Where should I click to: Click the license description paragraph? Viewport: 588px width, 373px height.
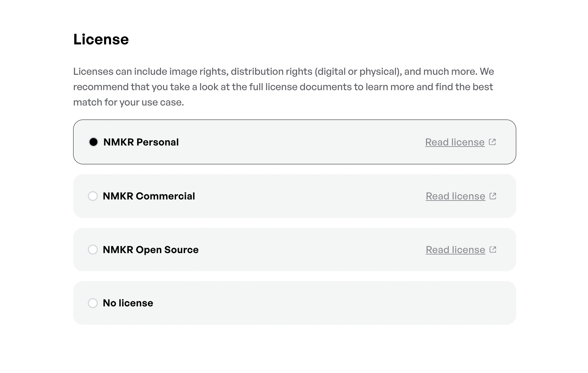click(284, 87)
